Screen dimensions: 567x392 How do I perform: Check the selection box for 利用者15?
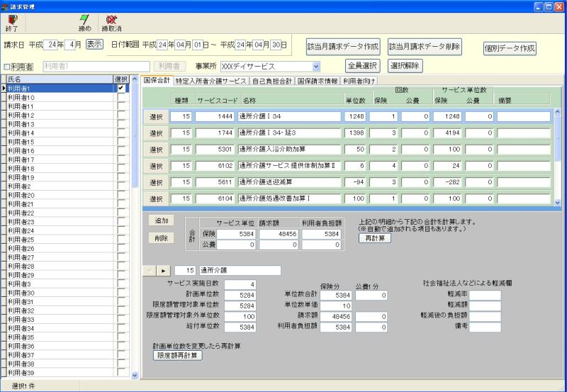[121, 142]
